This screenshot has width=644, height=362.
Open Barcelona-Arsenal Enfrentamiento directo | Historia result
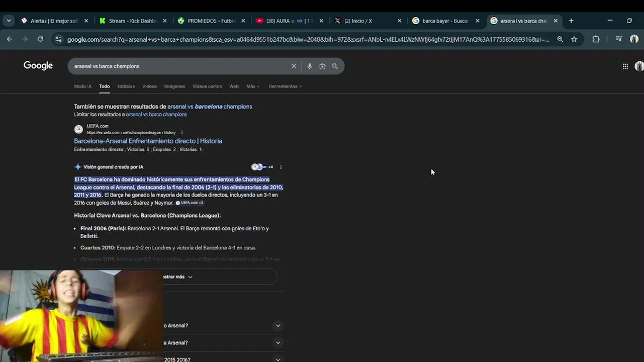148,141
